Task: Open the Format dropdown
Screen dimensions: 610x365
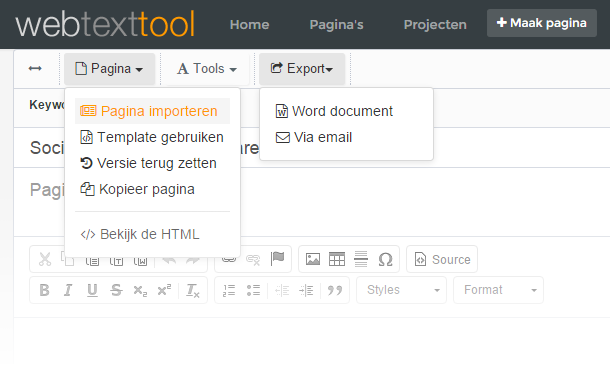Action: [x=498, y=290]
